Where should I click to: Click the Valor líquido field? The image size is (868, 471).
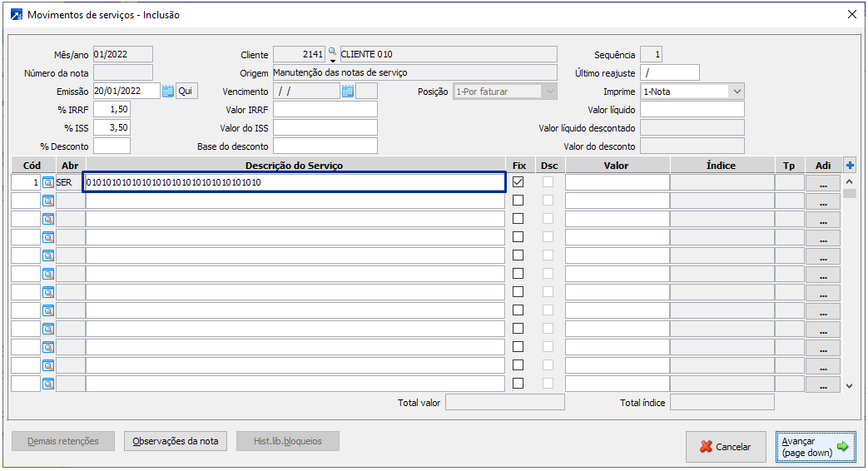[x=692, y=109]
